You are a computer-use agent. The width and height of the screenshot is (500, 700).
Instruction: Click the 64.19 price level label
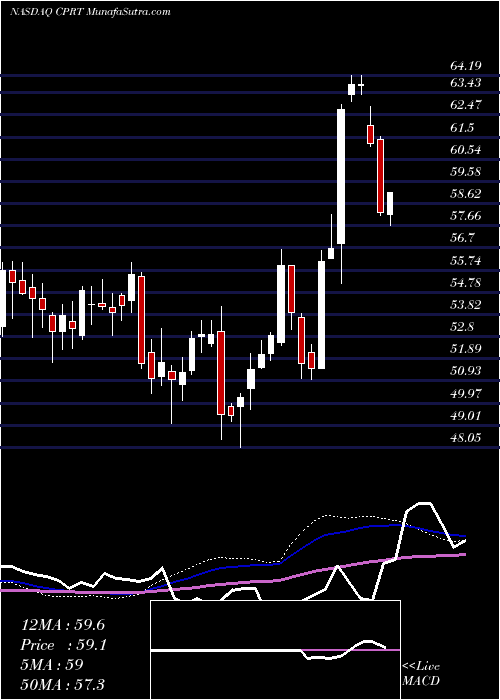(466, 66)
